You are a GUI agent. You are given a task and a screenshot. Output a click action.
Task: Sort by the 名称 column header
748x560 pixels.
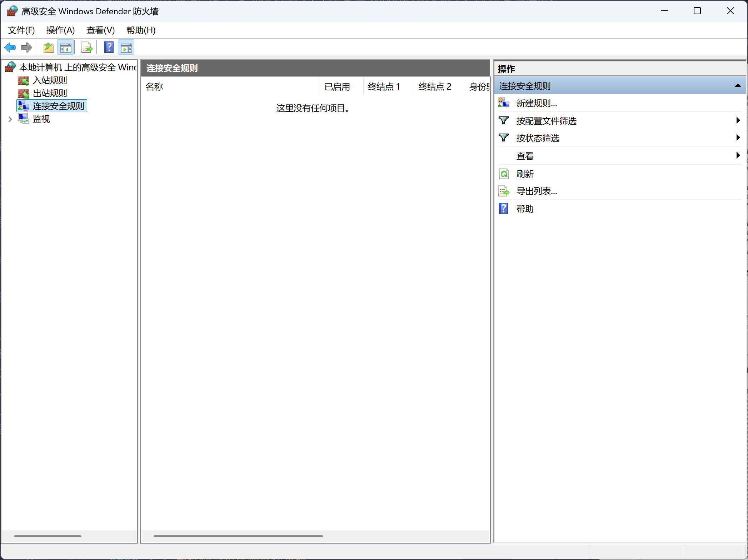pyautogui.click(x=230, y=87)
